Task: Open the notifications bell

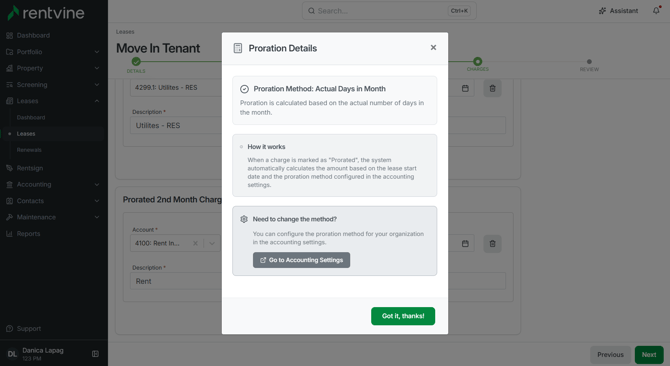Action: pyautogui.click(x=656, y=11)
